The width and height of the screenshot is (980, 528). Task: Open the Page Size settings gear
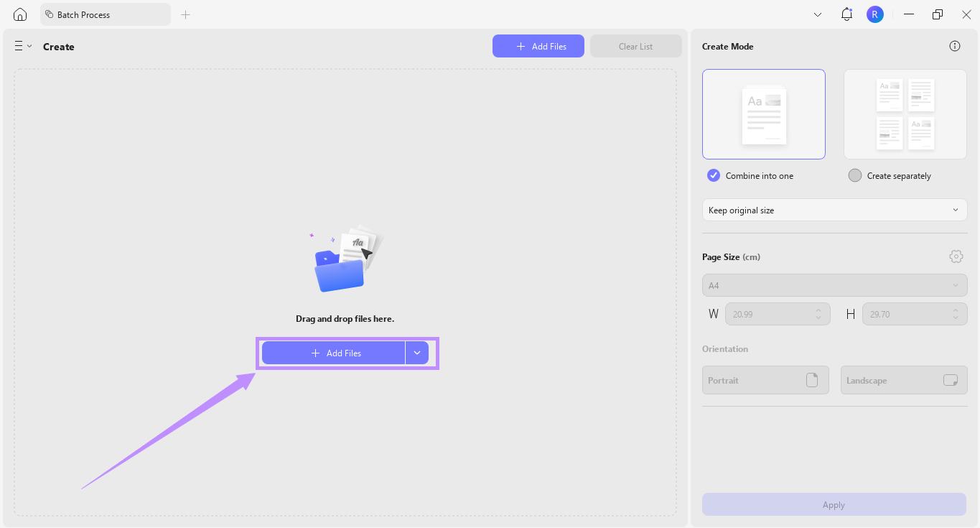point(956,256)
